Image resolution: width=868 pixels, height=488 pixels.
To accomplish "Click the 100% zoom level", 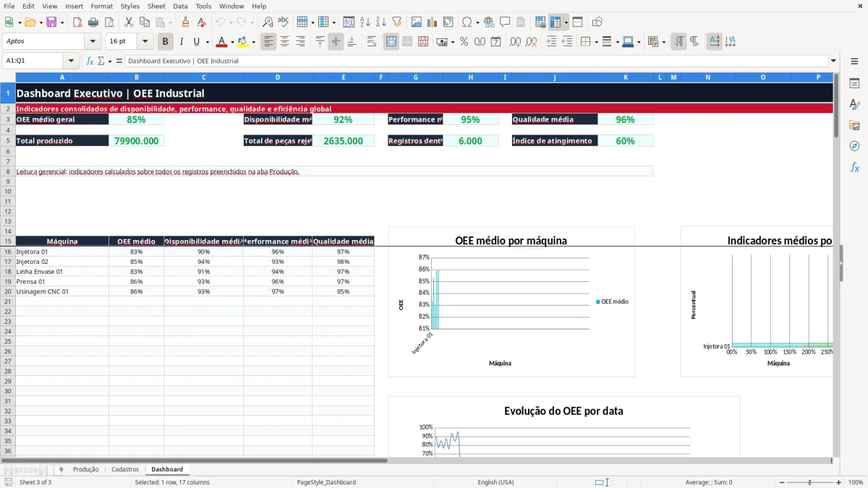I will coord(855,482).
